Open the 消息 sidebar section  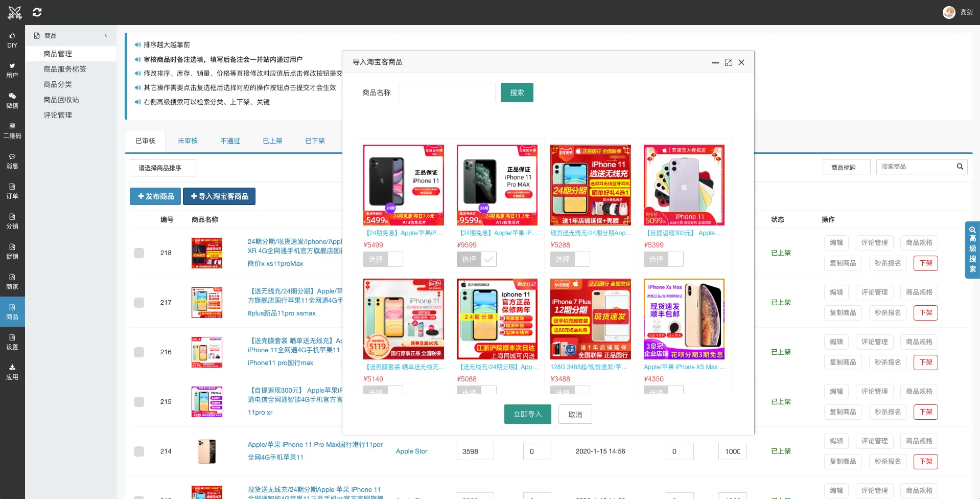point(12,161)
